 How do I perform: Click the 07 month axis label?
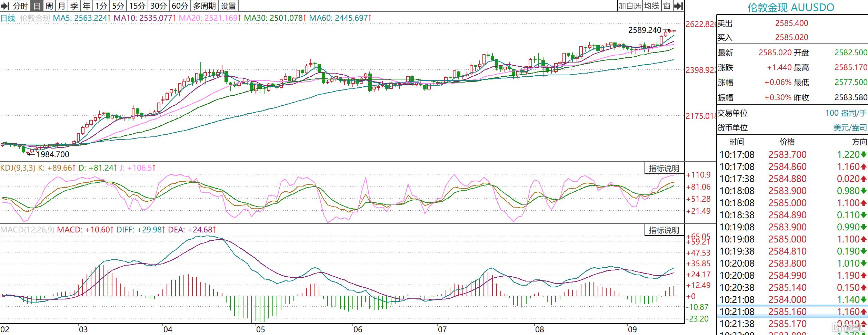(x=442, y=329)
